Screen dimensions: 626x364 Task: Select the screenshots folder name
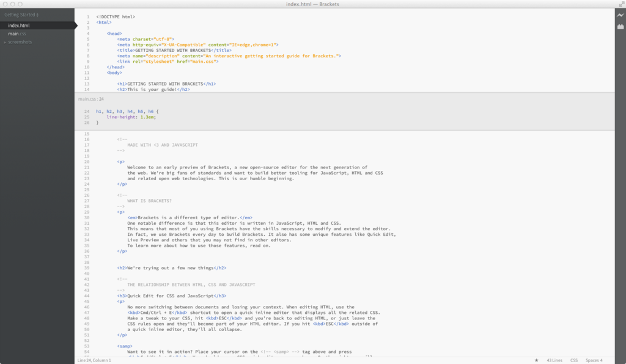[x=20, y=42]
